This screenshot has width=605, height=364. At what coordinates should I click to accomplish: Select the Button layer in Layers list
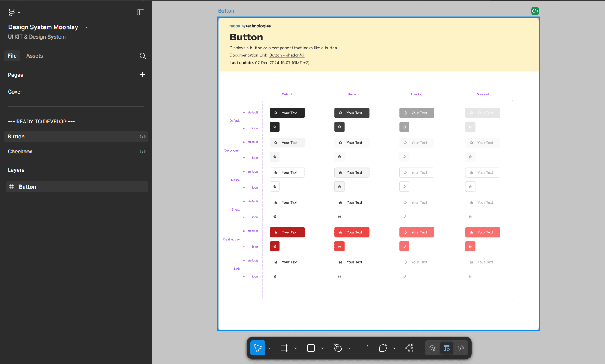pyautogui.click(x=77, y=187)
